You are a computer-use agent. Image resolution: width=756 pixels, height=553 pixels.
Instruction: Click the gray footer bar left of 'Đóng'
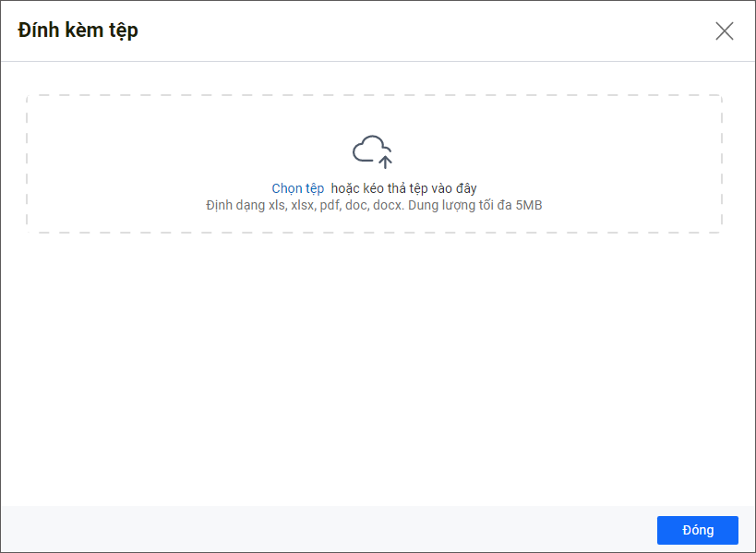click(323, 529)
